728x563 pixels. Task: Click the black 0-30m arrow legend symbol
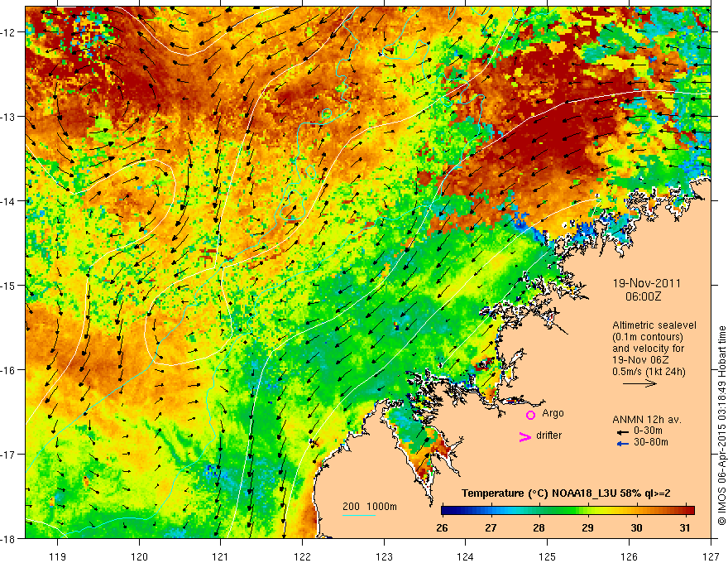pos(623,432)
